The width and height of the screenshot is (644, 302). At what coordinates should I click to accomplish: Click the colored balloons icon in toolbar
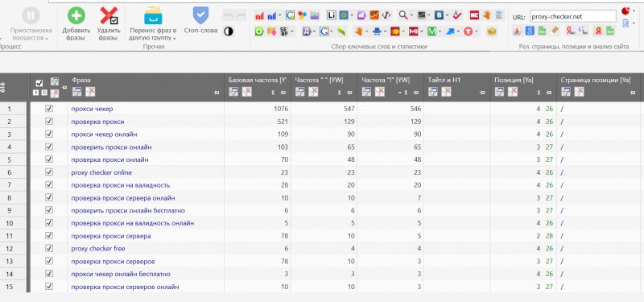click(303, 15)
